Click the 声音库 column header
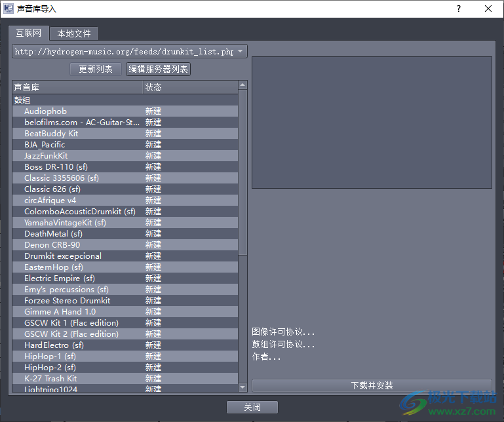This screenshot has height=422, width=504. tap(77, 87)
